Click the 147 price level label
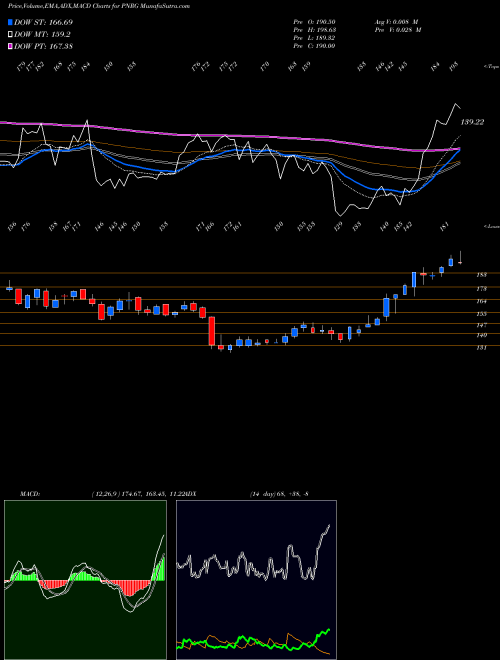This screenshot has width=500, height=660. click(481, 325)
